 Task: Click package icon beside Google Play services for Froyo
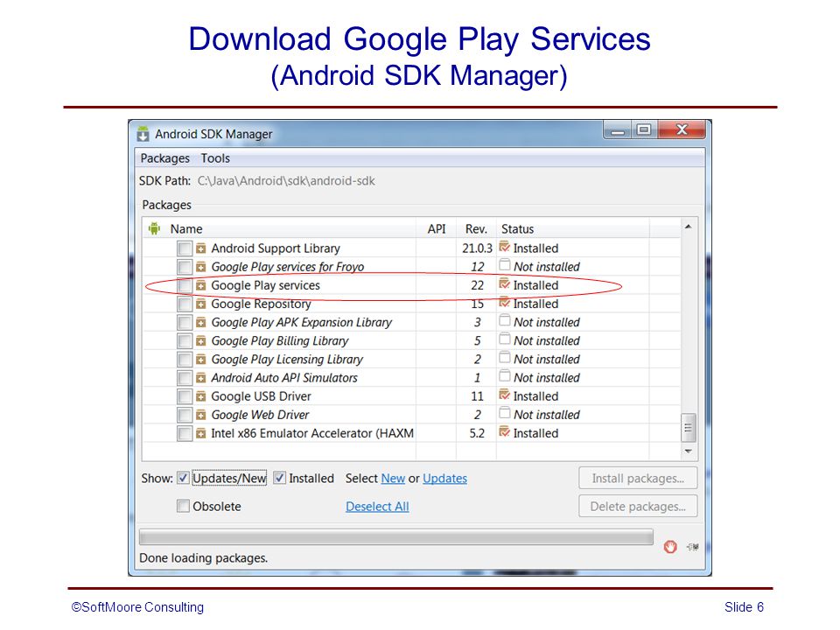(x=201, y=267)
